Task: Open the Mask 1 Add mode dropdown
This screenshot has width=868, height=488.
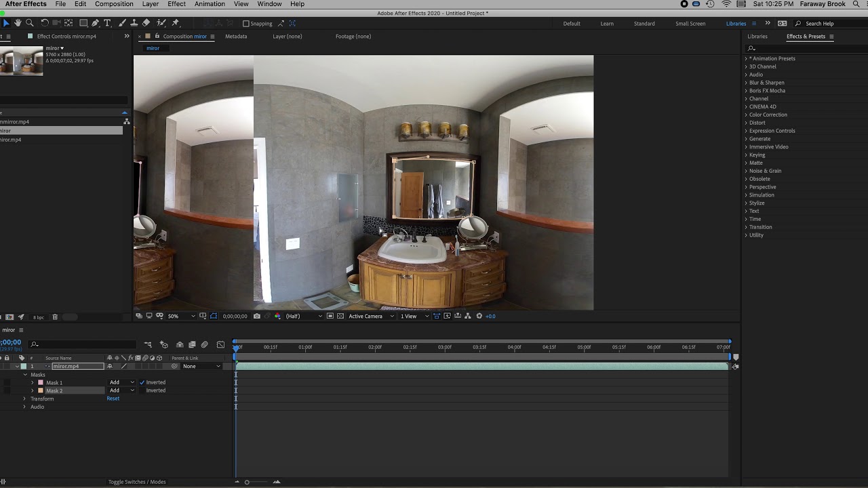Action: click(122, 382)
